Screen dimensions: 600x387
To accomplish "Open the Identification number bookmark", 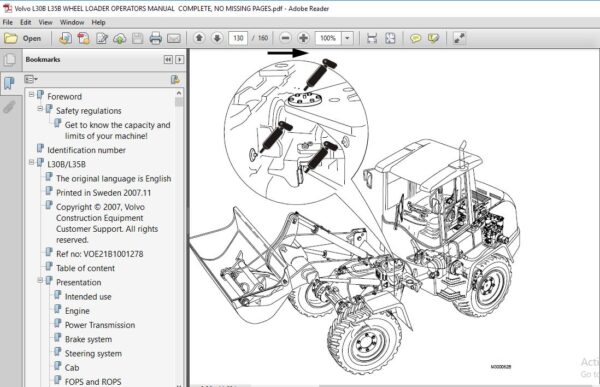I will coord(86,150).
